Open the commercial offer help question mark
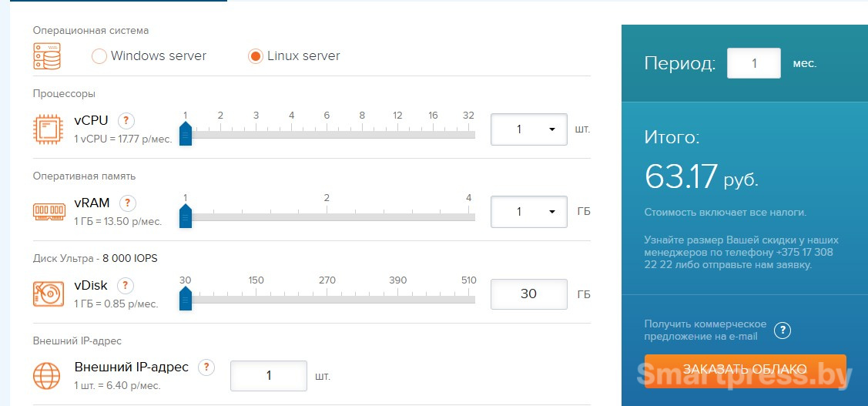868x406 pixels. (783, 331)
